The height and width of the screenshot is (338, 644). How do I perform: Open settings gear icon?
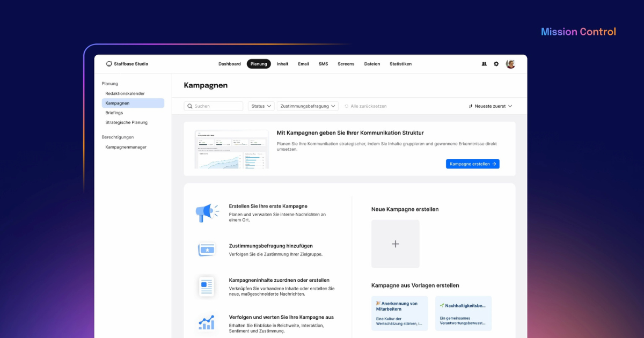(x=496, y=64)
